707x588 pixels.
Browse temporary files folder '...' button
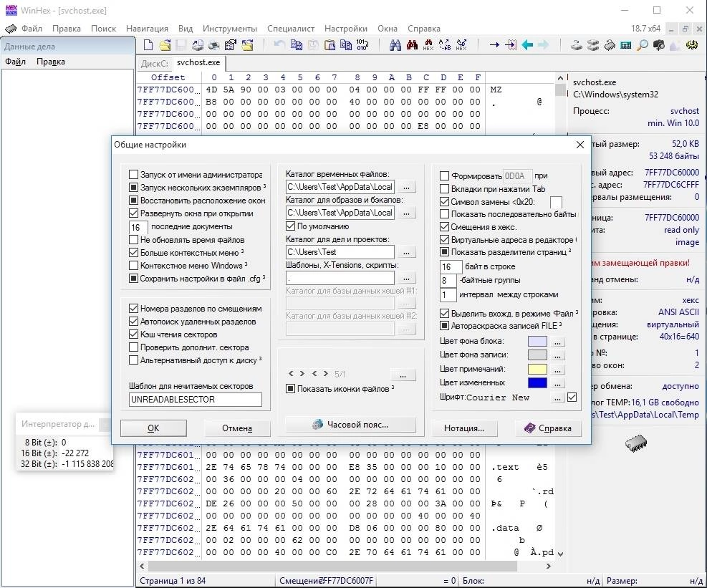click(407, 187)
